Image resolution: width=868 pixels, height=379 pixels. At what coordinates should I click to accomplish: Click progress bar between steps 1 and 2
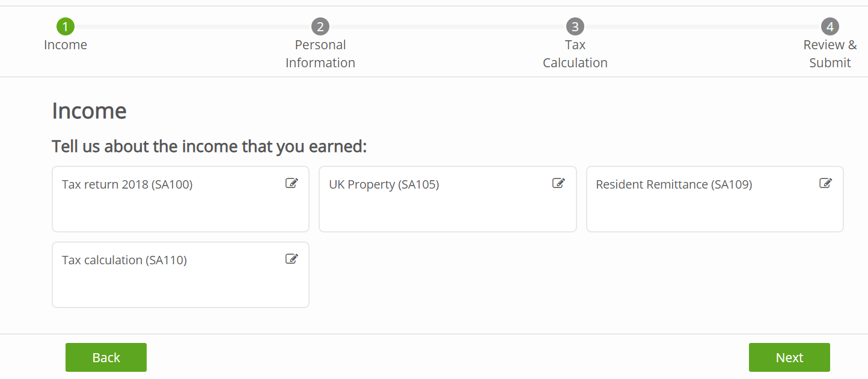coord(192,27)
